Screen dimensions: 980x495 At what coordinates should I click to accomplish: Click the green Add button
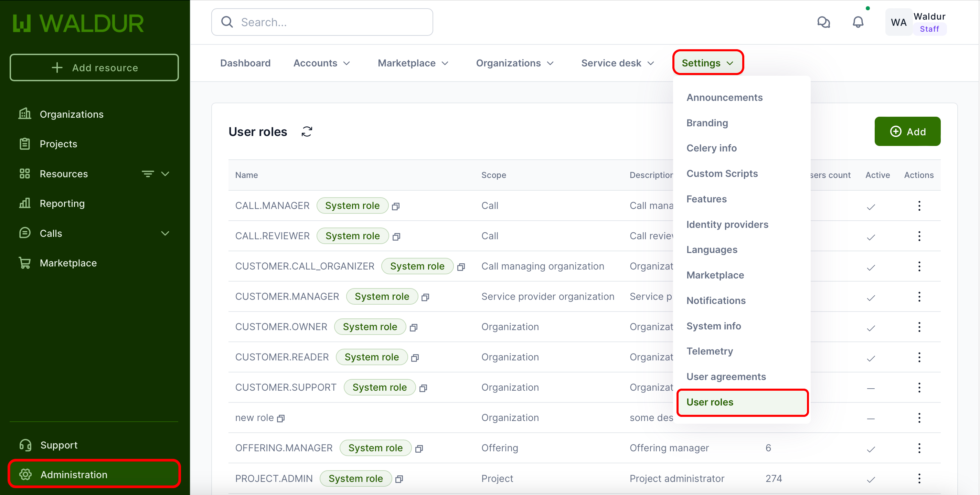[907, 131]
